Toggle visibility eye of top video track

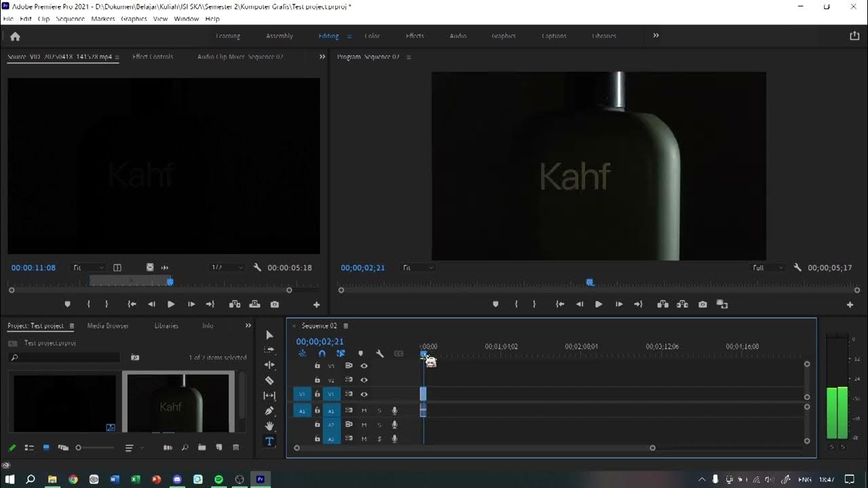364,365
